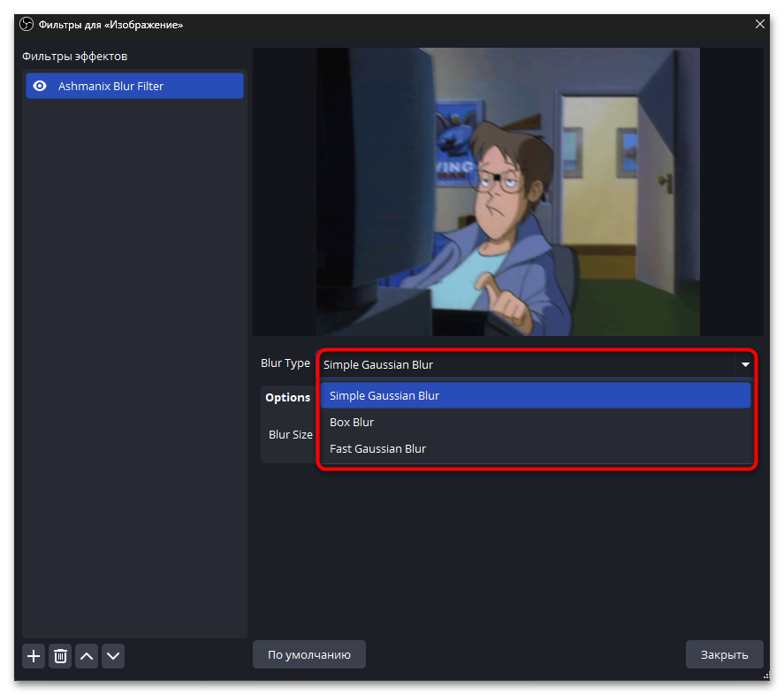Click the Blur Type label
This screenshot has height=695, width=784.
click(x=285, y=363)
